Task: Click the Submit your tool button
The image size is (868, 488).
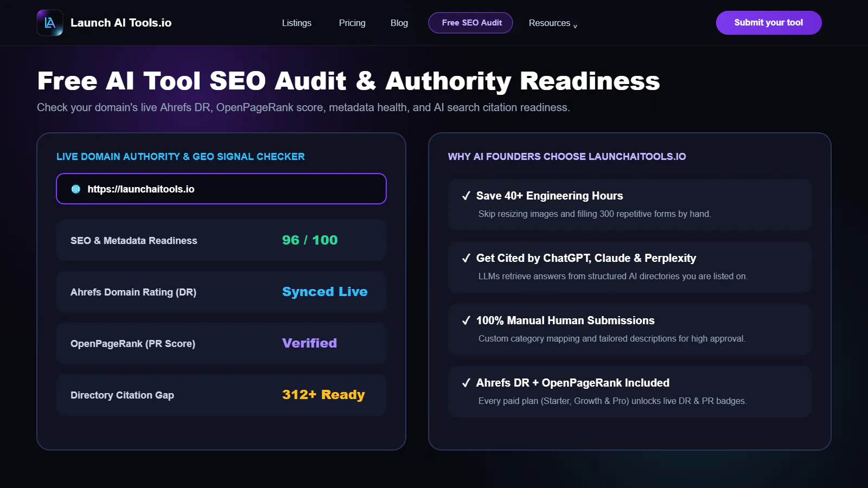Action: (769, 23)
